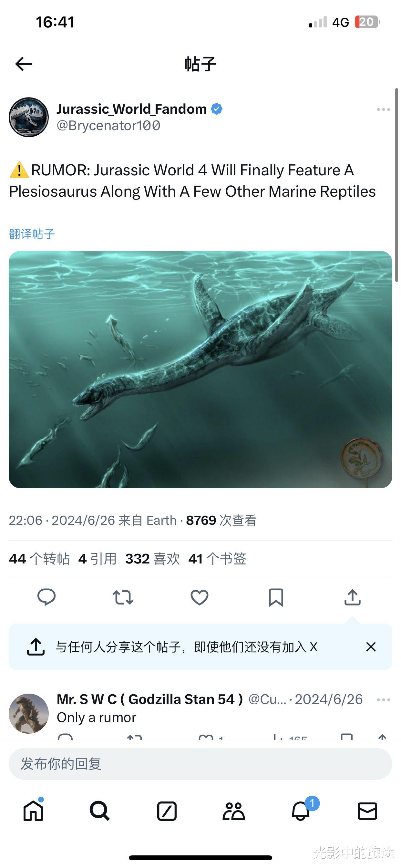The image size is (401, 868).
Task: Tap the 翻译帖子 translate post link
Action: 32,234
